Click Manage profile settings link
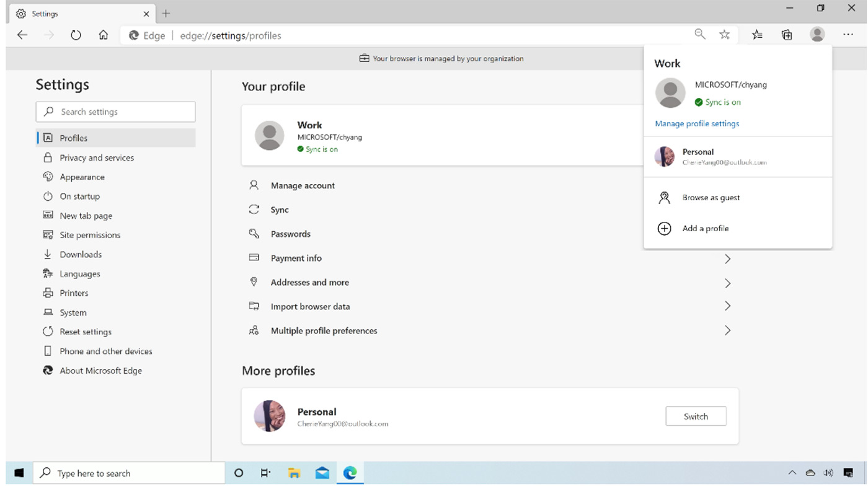Viewport: 868px width, 486px height. pyautogui.click(x=697, y=123)
